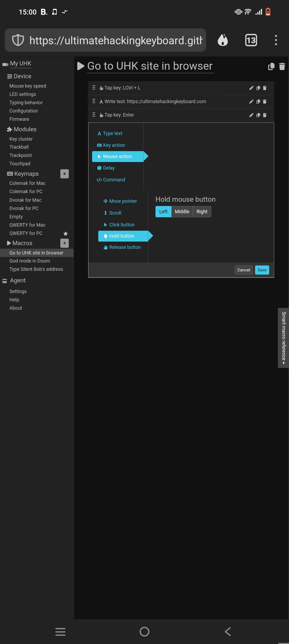This screenshot has height=644, width=289.
Task: Cancel the macro action editing
Action: coord(244,270)
